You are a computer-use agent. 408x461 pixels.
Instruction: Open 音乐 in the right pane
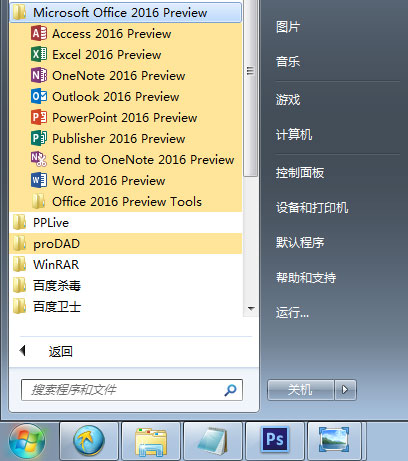click(288, 62)
